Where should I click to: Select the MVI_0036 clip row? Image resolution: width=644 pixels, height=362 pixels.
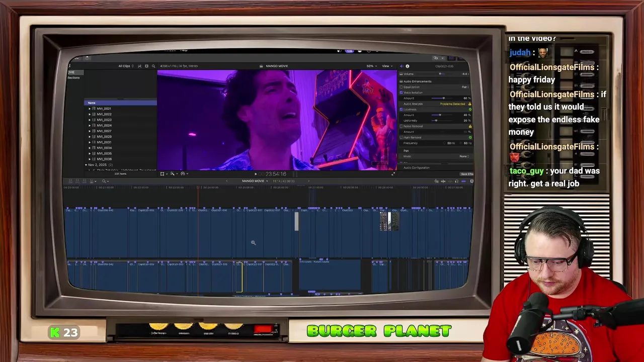(121, 159)
